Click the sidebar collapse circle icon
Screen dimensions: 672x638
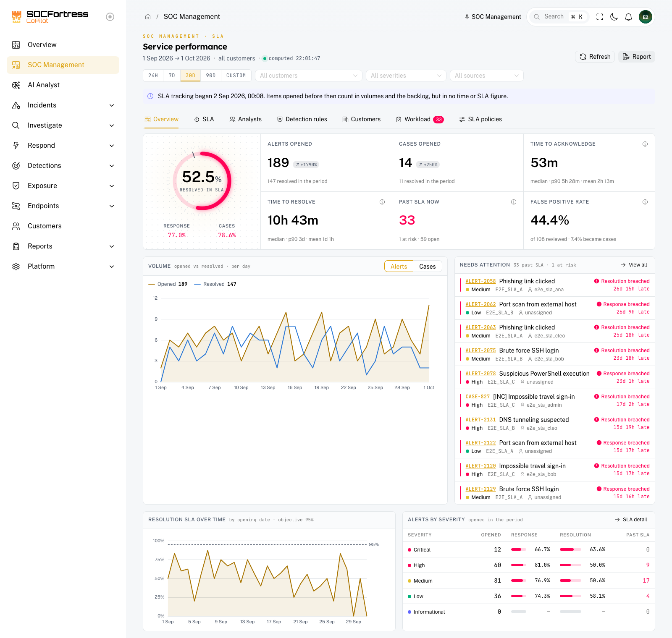(110, 17)
